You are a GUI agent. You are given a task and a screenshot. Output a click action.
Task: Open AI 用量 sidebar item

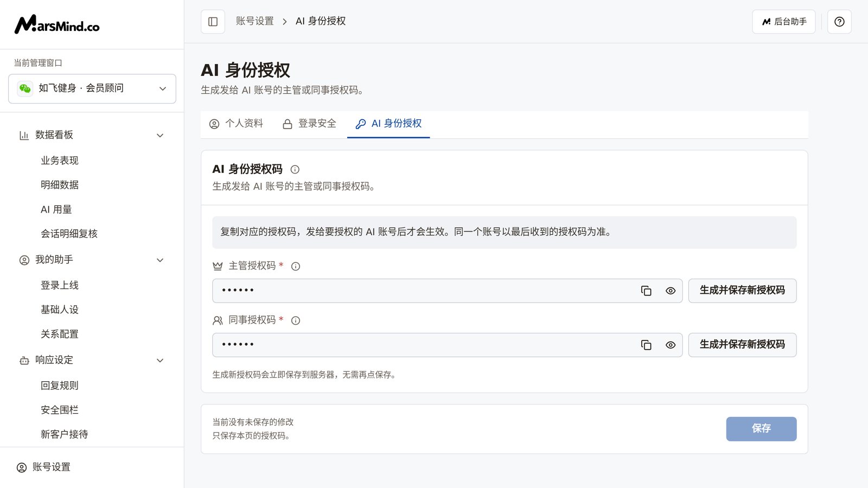(x=56, y=209)
